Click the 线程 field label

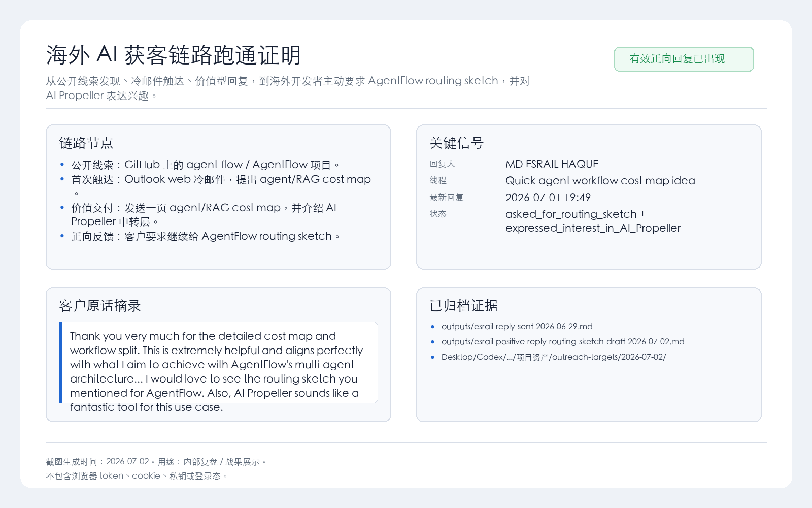coord(438,180)
